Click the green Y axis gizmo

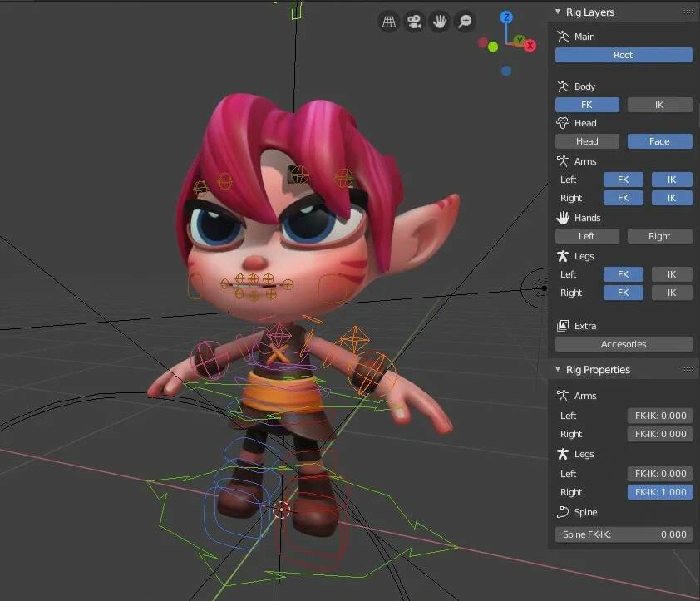[519, 41]
